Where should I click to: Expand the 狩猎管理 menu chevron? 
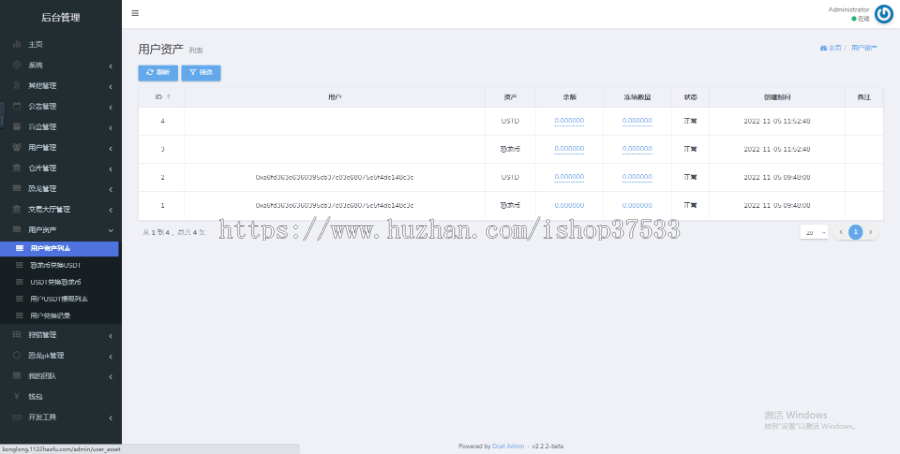pos(110,335)
